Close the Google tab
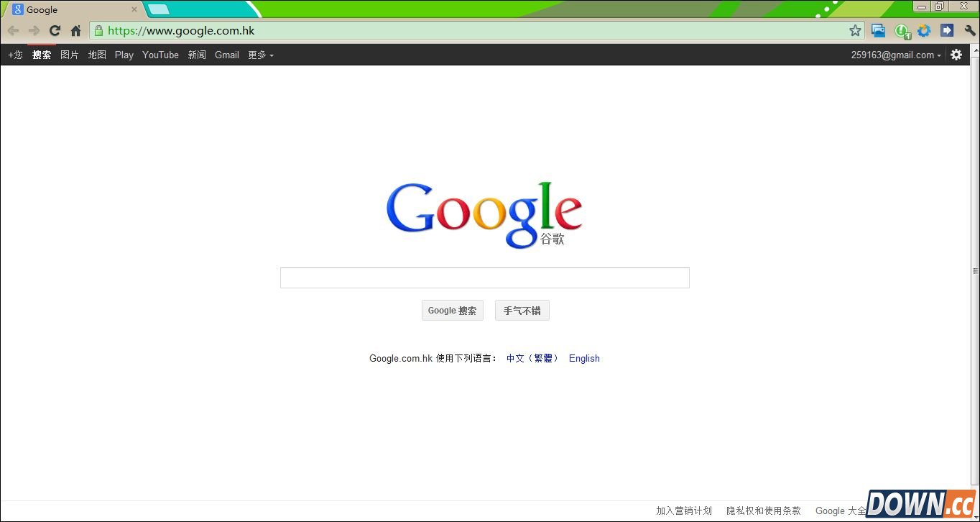 pyautogui.click(x=134, y=10)
